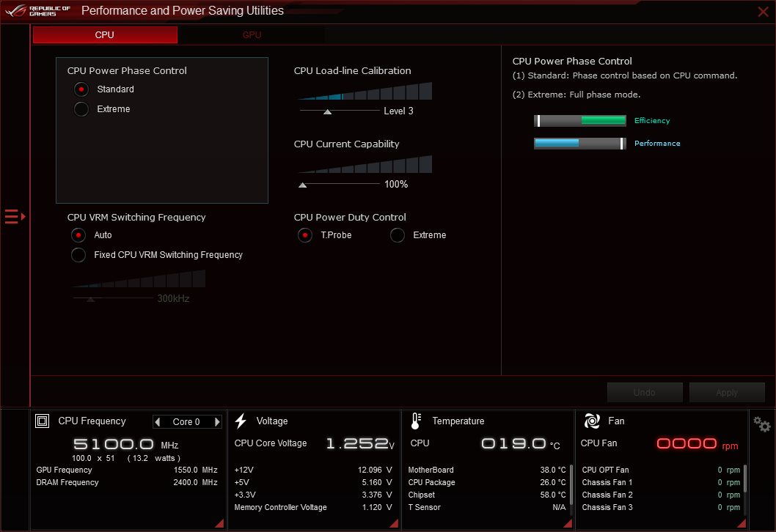Select next core with right arrow
Viewport: 776px width, 532px height.
coord(217,422)
